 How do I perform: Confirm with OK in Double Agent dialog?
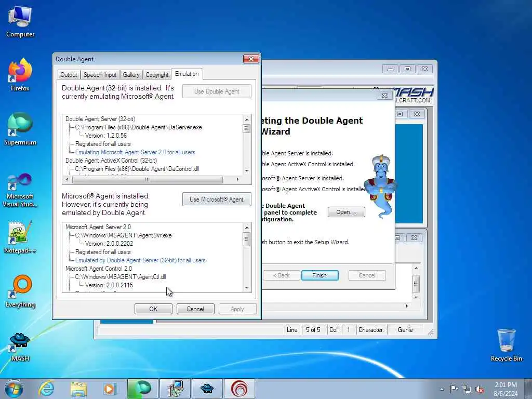point(153,309)
